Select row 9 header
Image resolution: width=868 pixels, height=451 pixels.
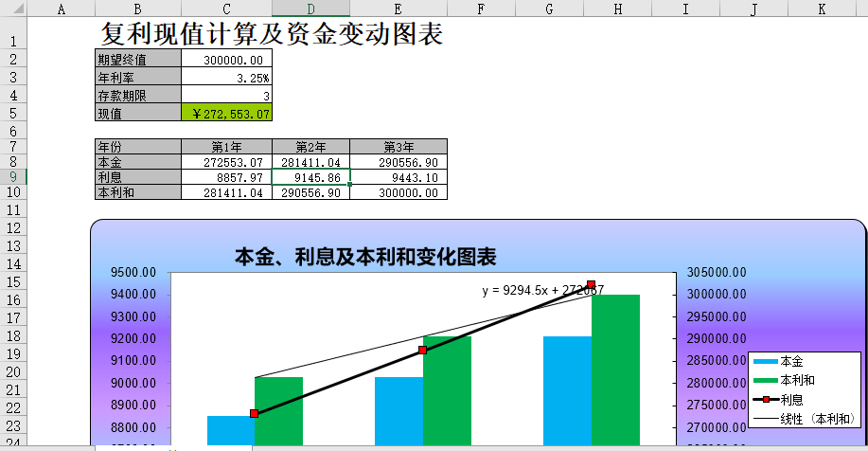(13, 176)
